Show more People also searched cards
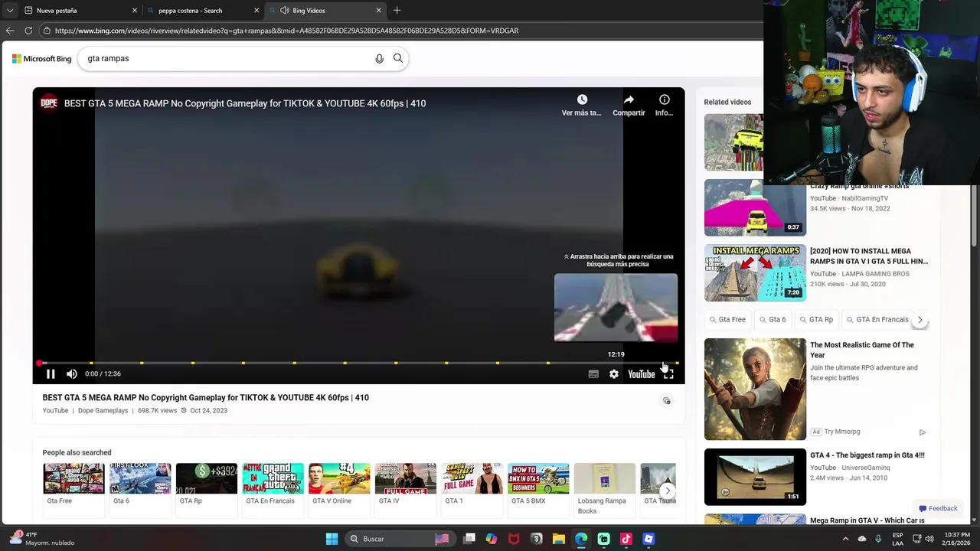The height and width of the screenshot is (551, 980). pos(667,491)
